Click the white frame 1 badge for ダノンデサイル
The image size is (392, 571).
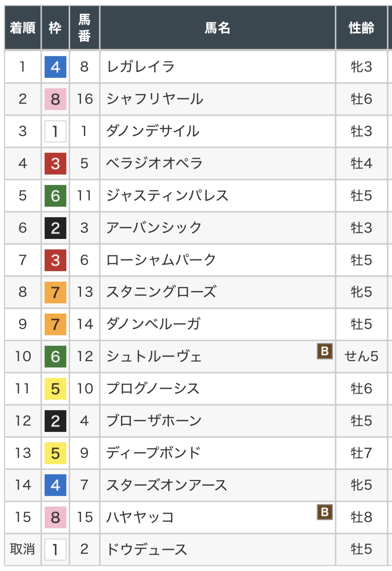55,131
